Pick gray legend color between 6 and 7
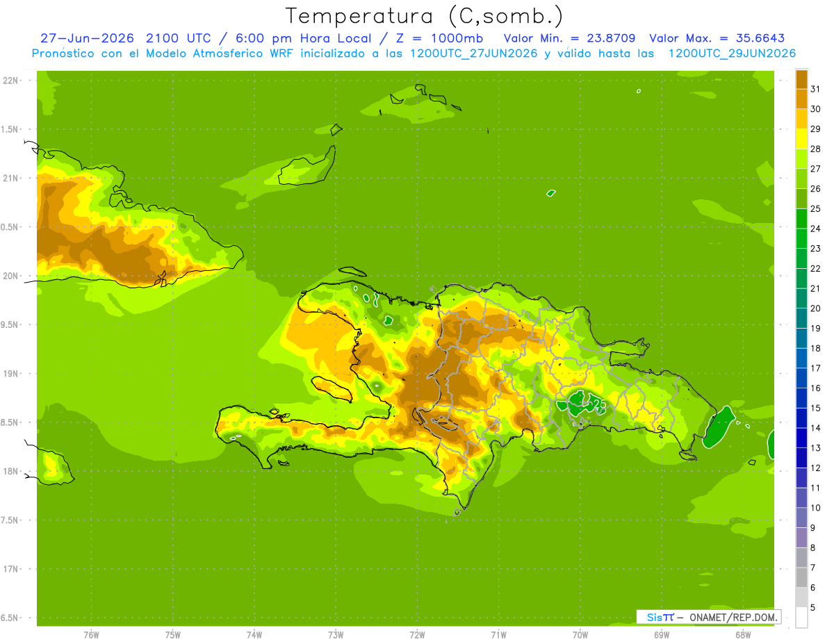This screenshot has width=834, height=644. (x=801, y=577)
